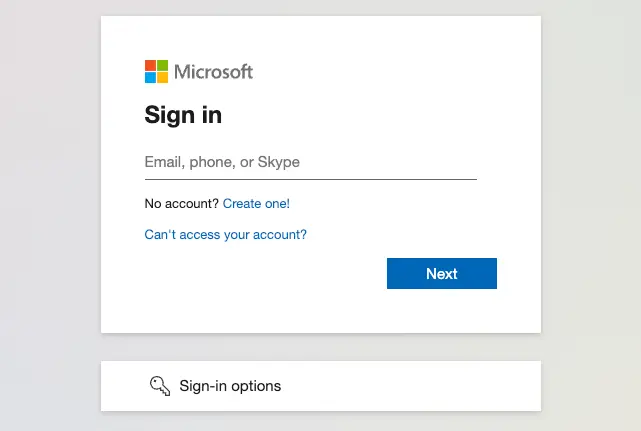Focus the Email, phone, or Skype field

(x=310, y=162)
